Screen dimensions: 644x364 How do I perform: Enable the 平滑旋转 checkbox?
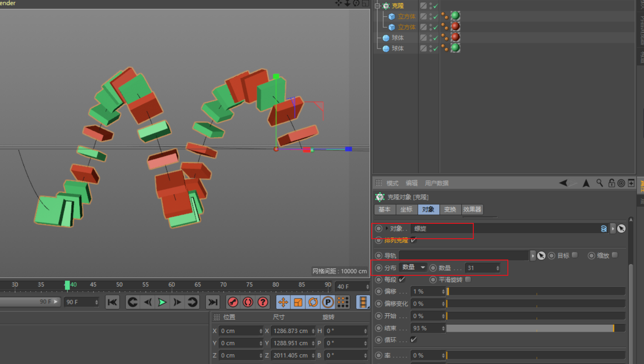click(468, 280)
